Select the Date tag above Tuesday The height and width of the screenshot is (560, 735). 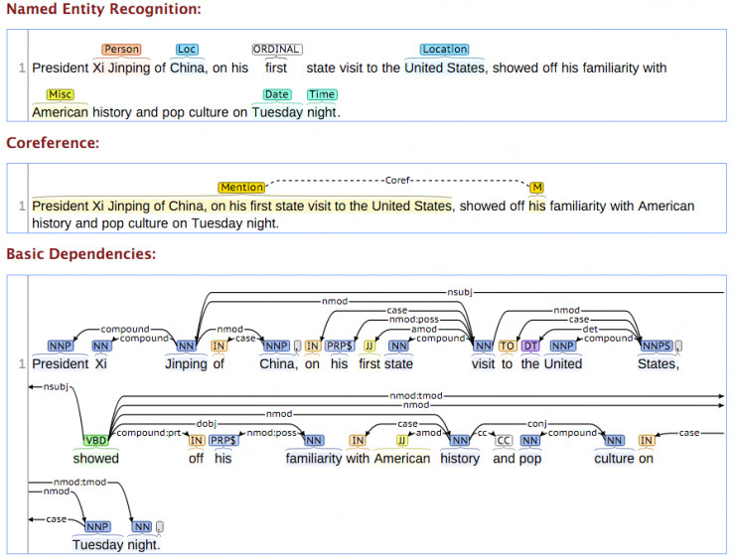(x=276, y=94)
